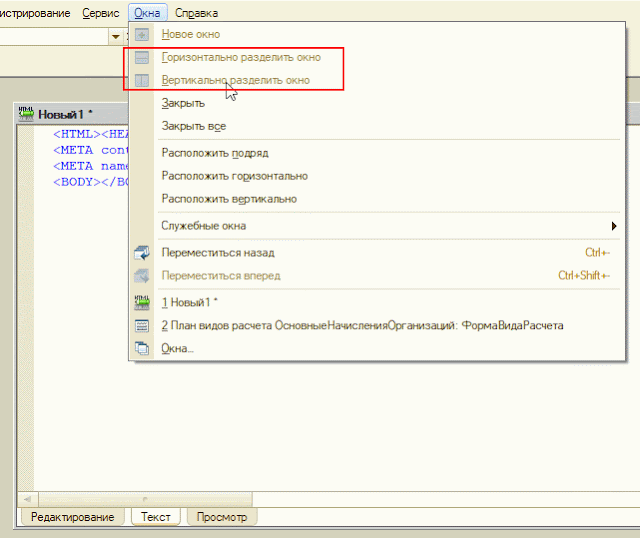
Task: Click the horizontal split window icon
Action: (142, 57)
